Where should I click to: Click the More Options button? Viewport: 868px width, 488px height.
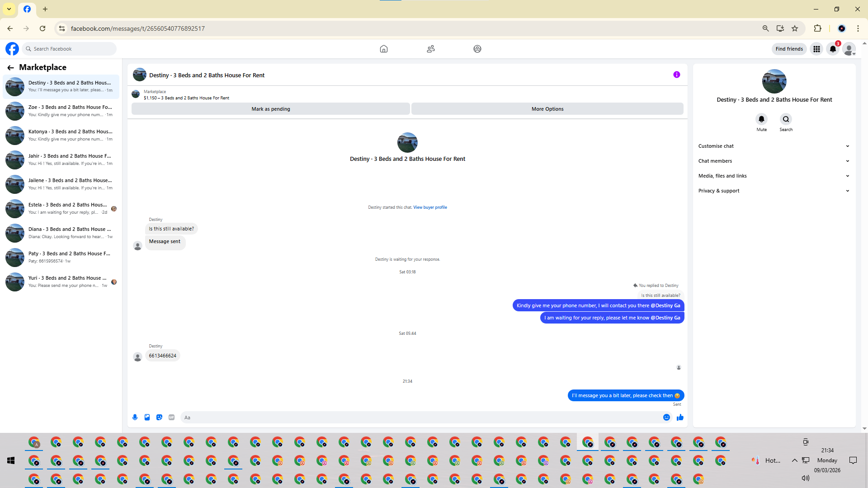click(547, 109)
